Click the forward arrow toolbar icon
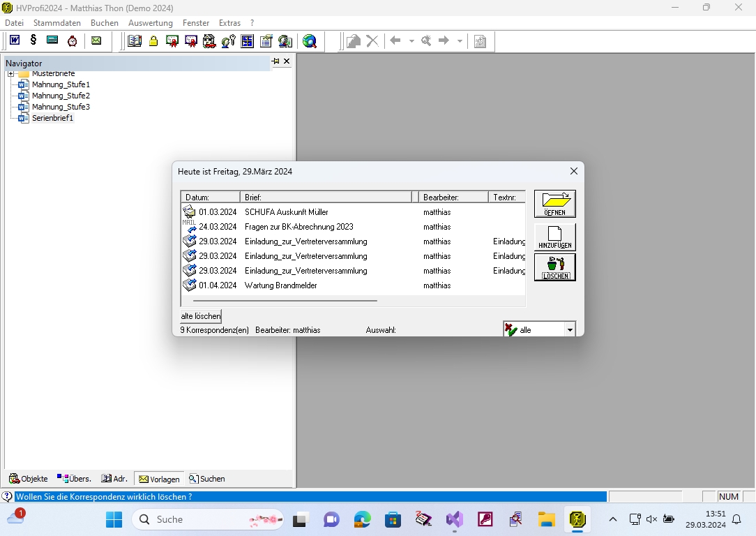Viewport: 756px width, 536px height. 444,40
